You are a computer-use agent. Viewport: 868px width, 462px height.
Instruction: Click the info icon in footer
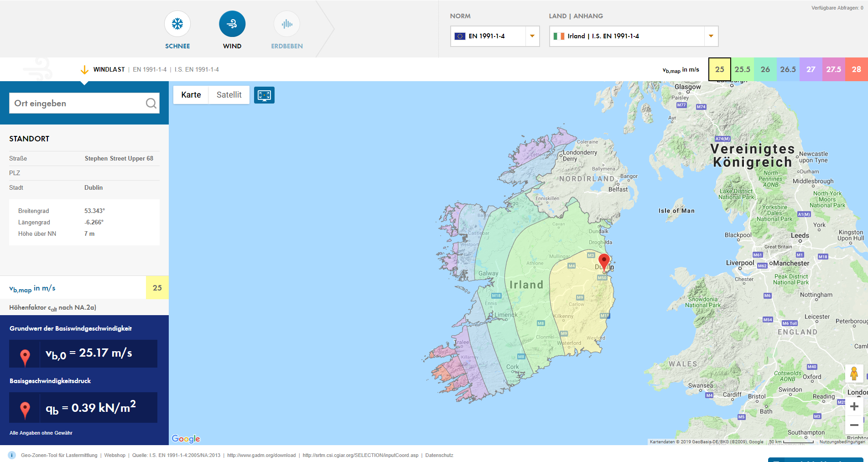coord(12,455)
